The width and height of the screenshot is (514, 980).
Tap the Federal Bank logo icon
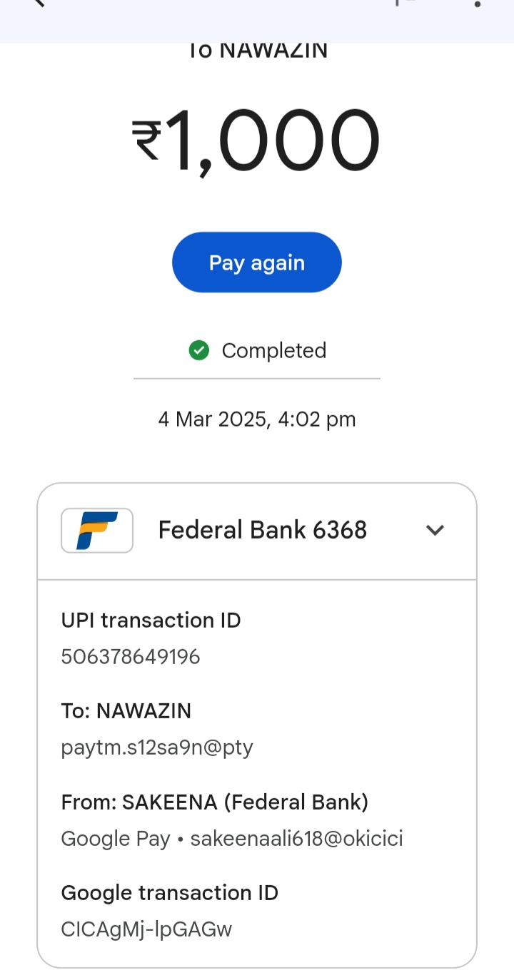point(97,530)
